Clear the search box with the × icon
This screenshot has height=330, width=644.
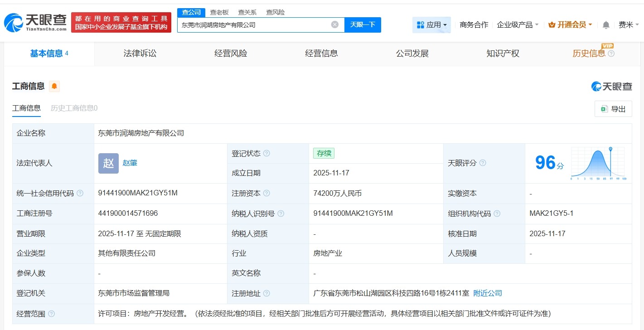point(334,24)
